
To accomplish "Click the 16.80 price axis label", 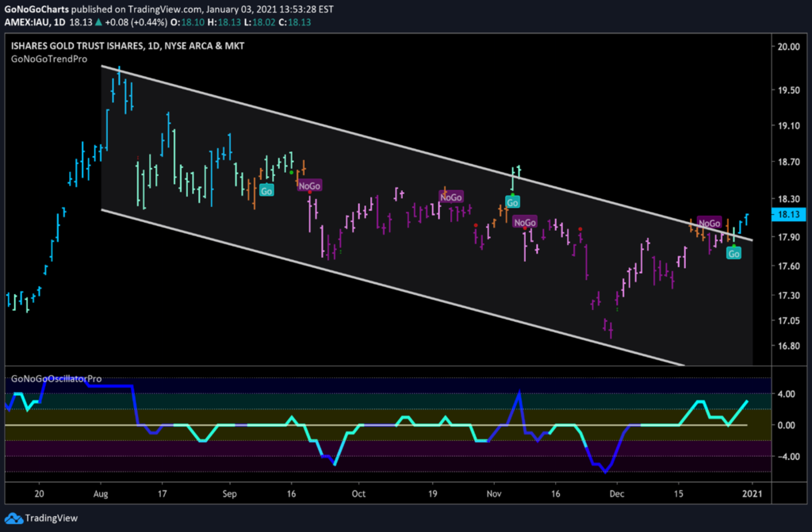I will 788,346.
